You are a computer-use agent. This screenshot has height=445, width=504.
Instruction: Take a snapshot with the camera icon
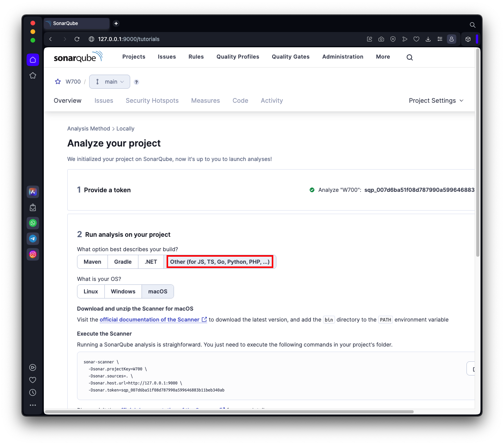[x=381, y=39]
